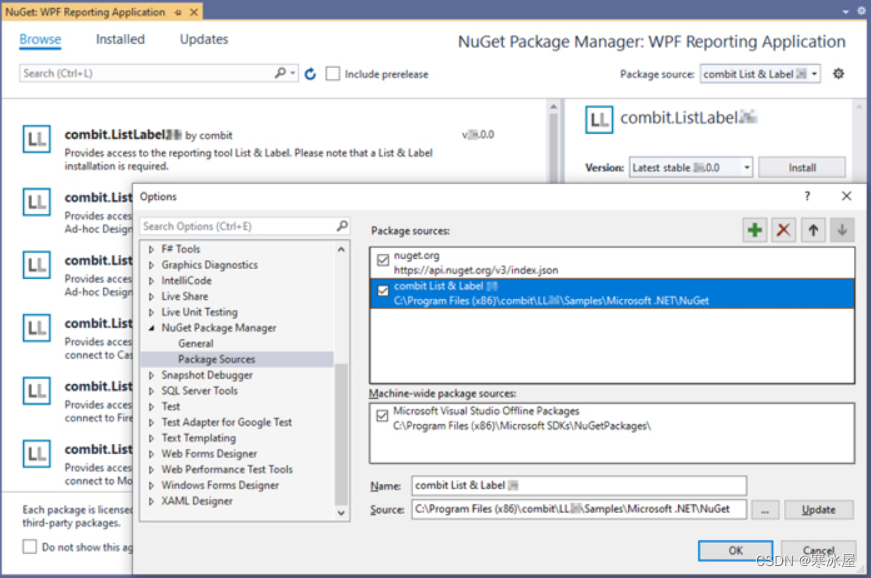The image size is (871, 578).
Task: Select Text Templating in options tree
Action: point(198,438)
